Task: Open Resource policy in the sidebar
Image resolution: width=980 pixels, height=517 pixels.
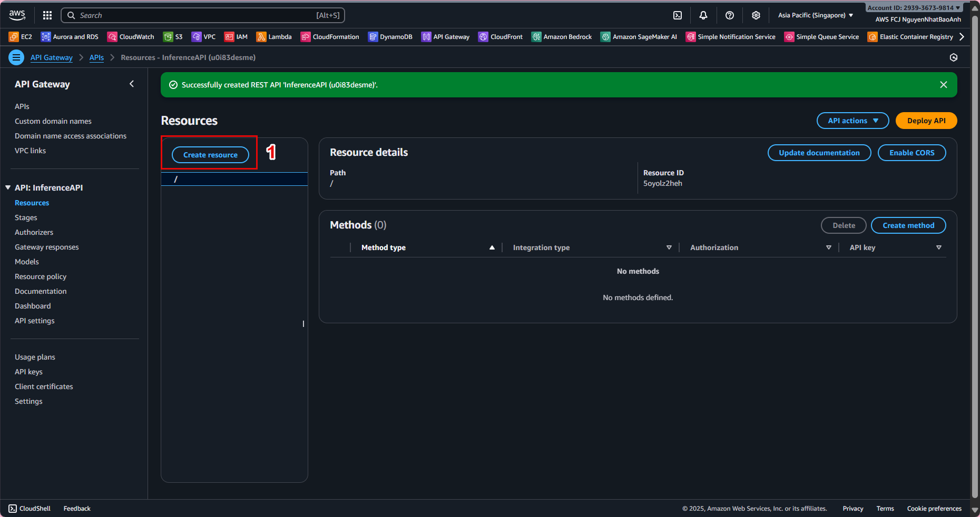Action: pos(41,276)
